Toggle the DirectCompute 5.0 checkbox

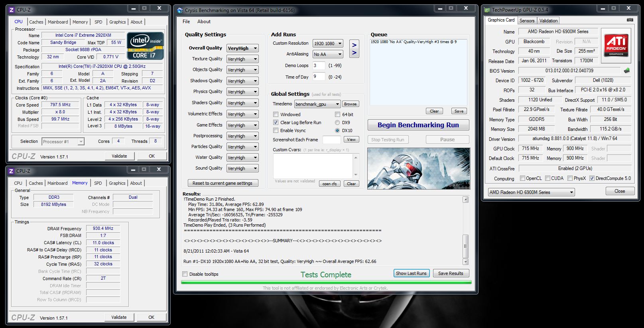tap(592, 178)
